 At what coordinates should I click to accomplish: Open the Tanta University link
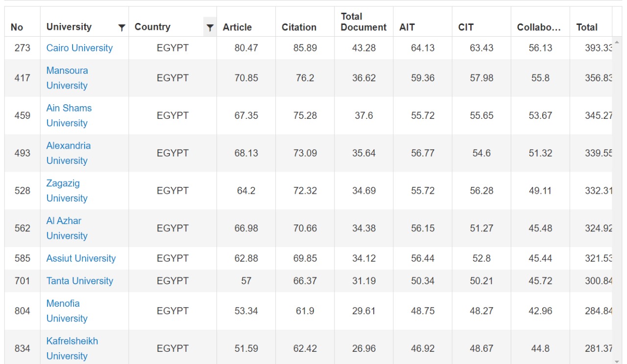click(x=79, y=281)
